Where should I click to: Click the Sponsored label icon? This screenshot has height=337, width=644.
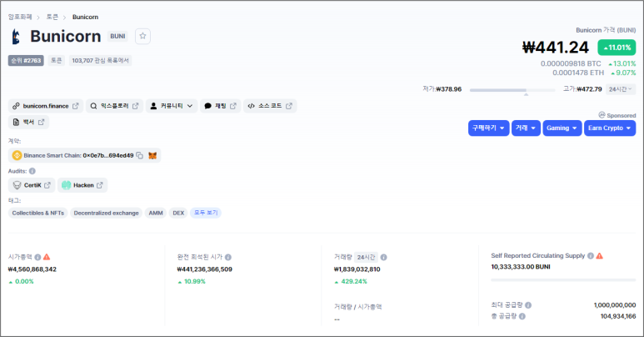click(602, 115)
